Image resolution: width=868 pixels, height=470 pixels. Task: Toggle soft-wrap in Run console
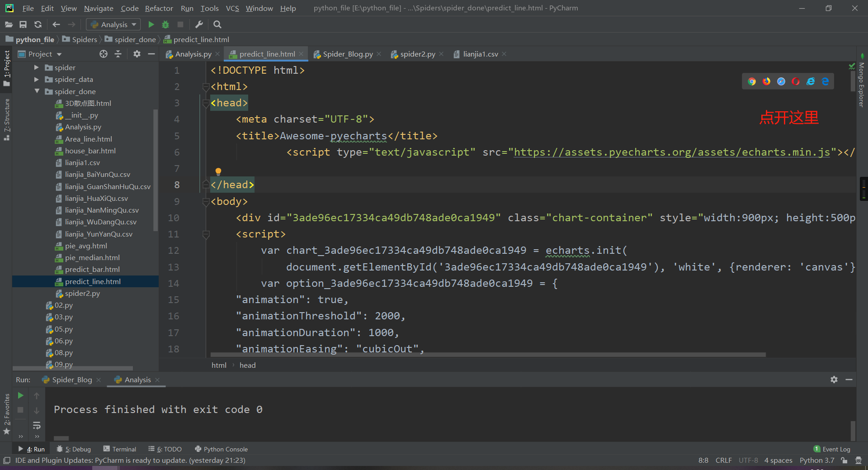point(37,425)
